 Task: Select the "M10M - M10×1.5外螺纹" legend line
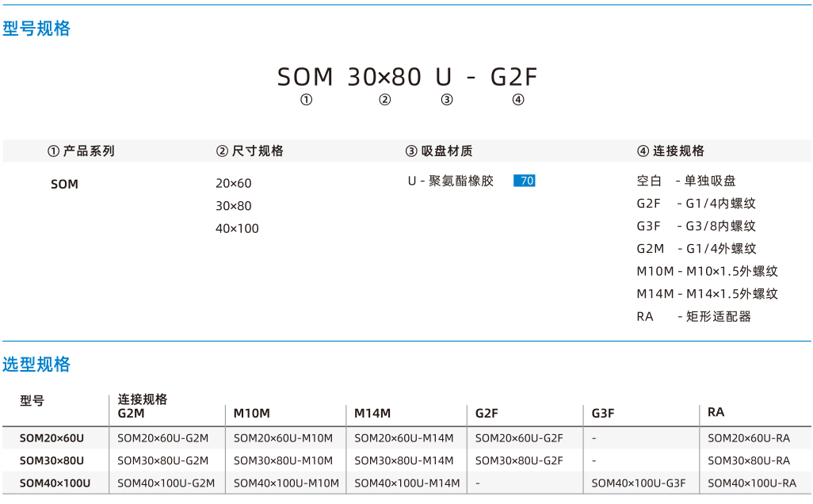point(708,271)
